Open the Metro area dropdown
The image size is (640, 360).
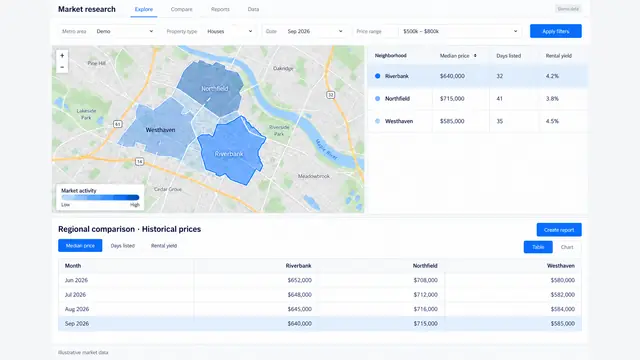pos(124,31)
